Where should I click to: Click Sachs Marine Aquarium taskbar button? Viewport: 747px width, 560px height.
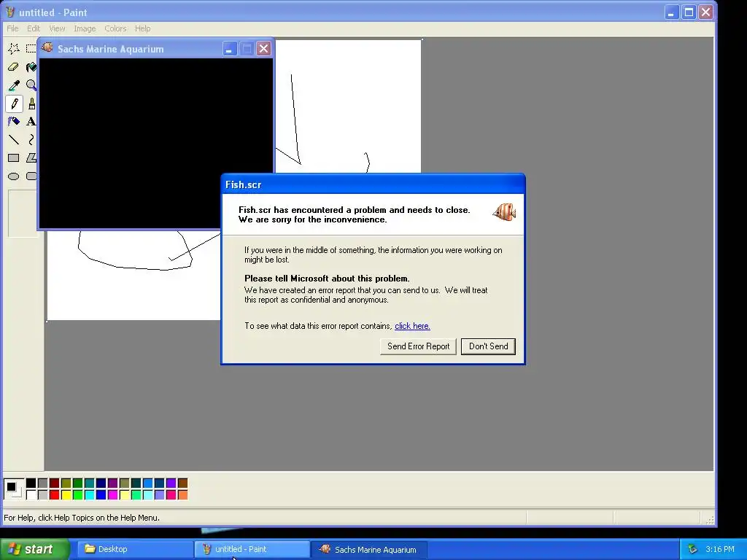click(369, 549)
